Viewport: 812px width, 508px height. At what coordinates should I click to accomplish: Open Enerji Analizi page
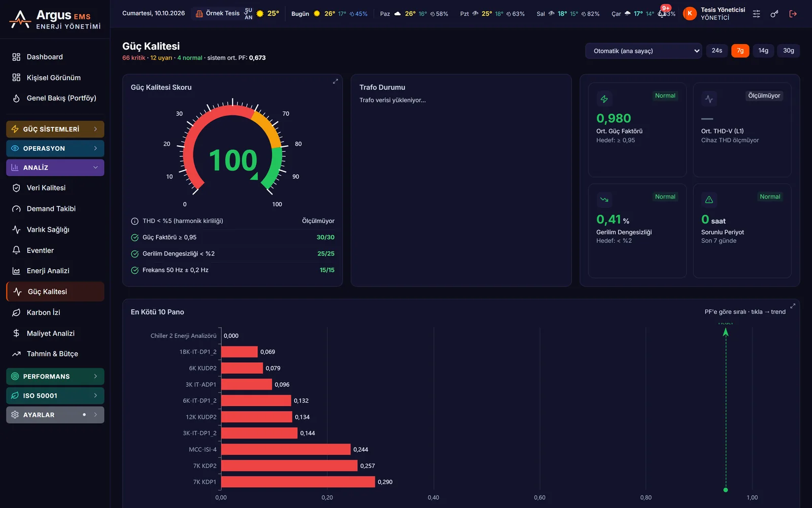coord(55,271)
